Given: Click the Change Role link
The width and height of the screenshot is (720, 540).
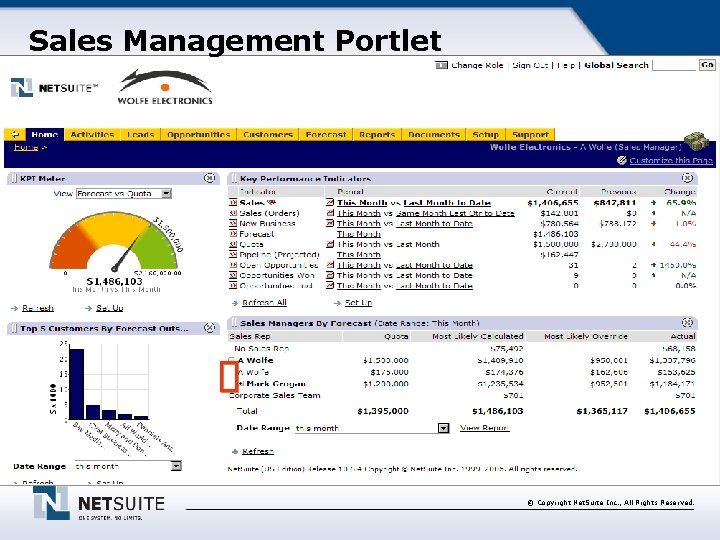Looking at the screenshot, I should coord(477,65).
